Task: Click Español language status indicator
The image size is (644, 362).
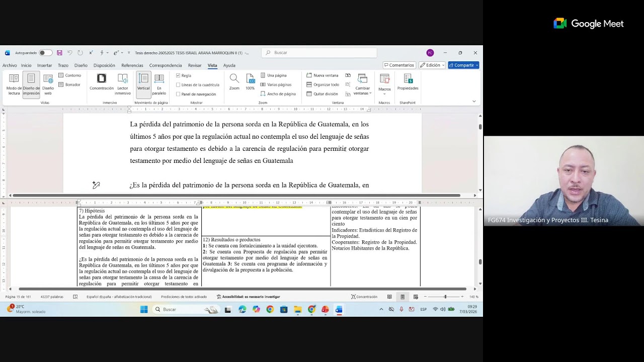Action: pos(119,297)
